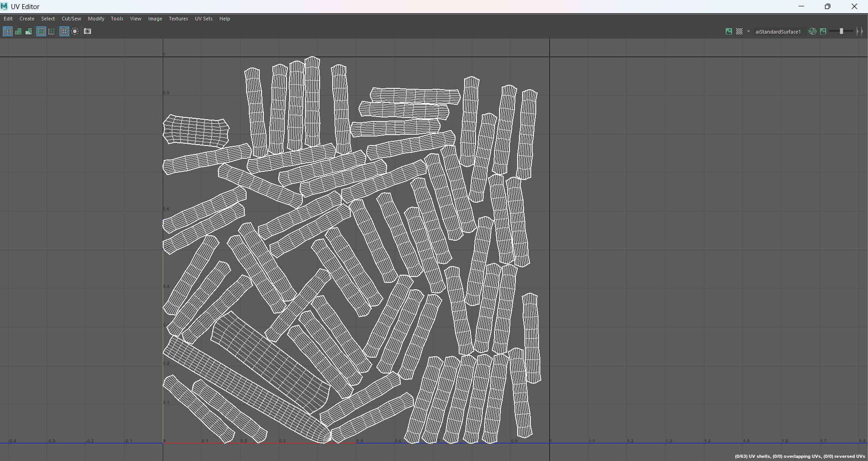This screenshot has width=868, height=461.
Task: Toggle checkered pattern display icon
Action: point(739,31)
